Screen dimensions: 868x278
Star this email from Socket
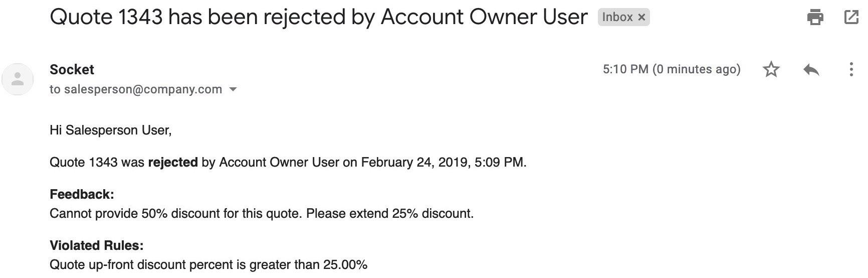(771, 69)
